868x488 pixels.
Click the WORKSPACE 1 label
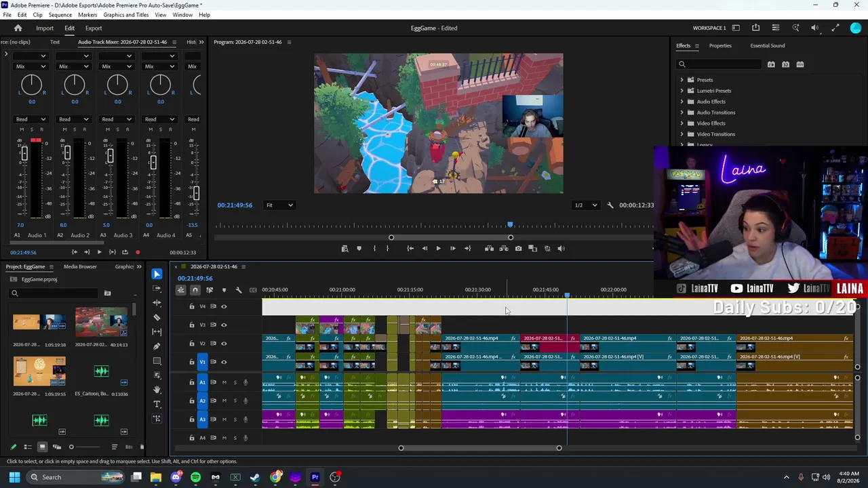pyautogui.click(x=709, y=28)
